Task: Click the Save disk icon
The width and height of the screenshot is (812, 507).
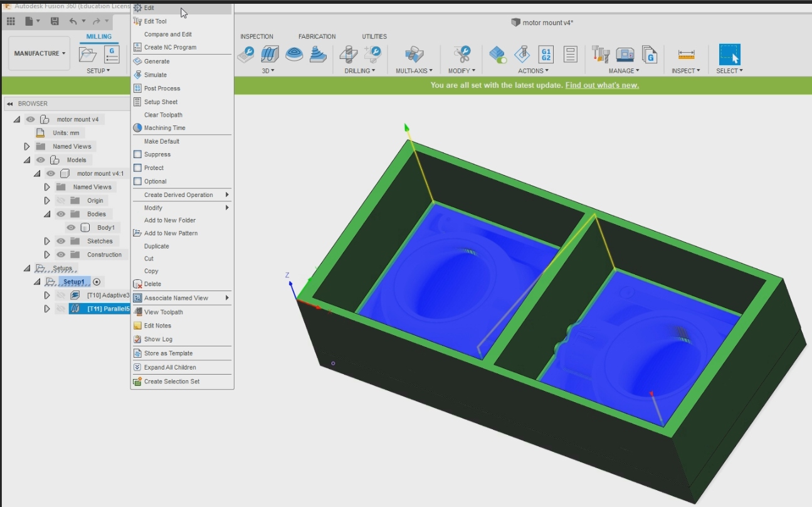Action: (55, 21)
